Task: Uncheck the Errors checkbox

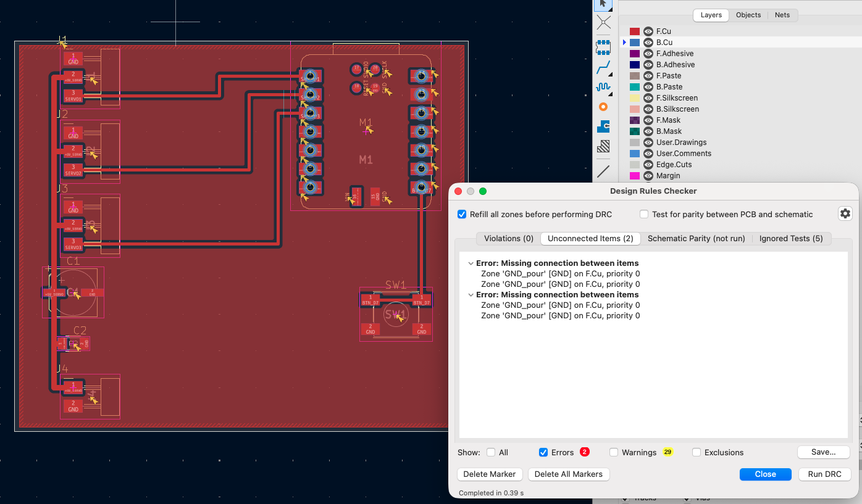Action: coord(543,452)
